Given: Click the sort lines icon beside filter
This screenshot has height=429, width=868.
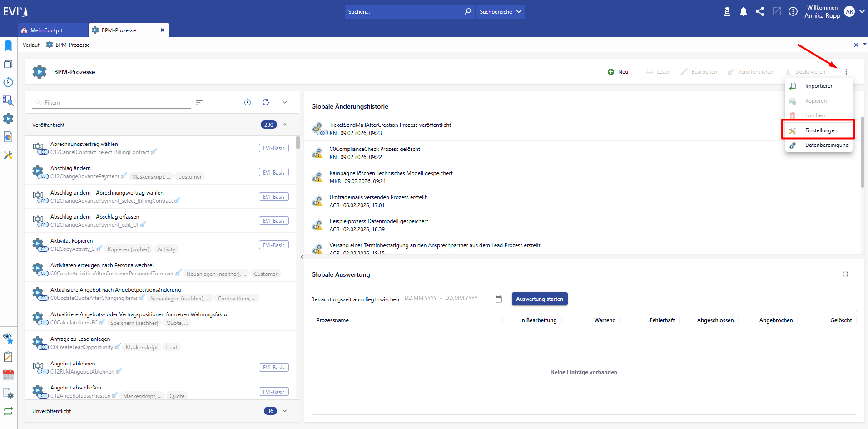Looking at the screenshot, I should [199, 102].
